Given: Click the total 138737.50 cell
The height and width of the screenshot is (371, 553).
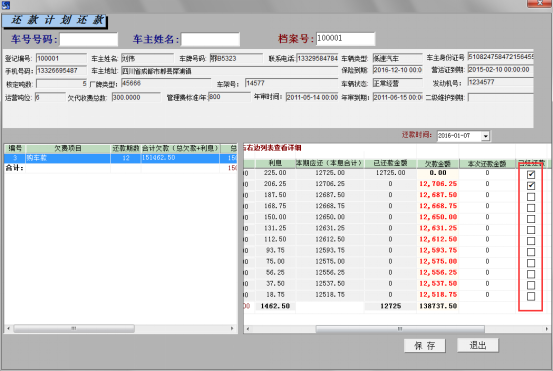Looking at the screenshot, I should tap(438, 306).
